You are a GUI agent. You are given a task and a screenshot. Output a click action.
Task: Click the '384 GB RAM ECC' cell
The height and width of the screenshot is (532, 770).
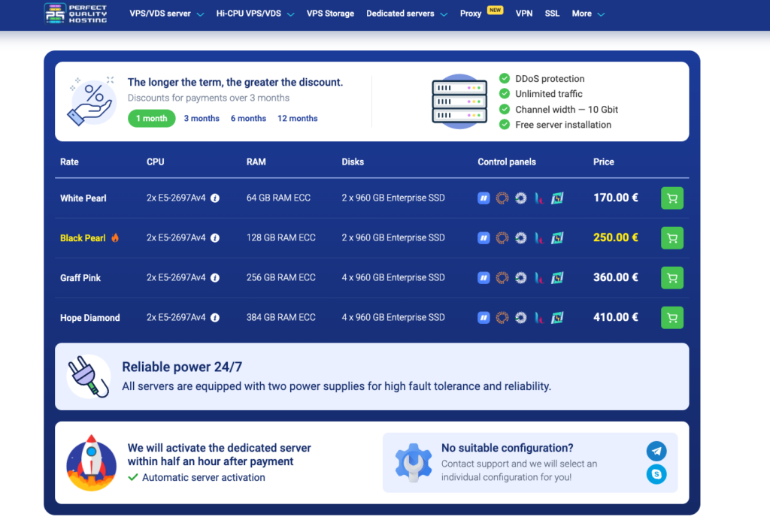pyautogui.click(x=281, y=317)
